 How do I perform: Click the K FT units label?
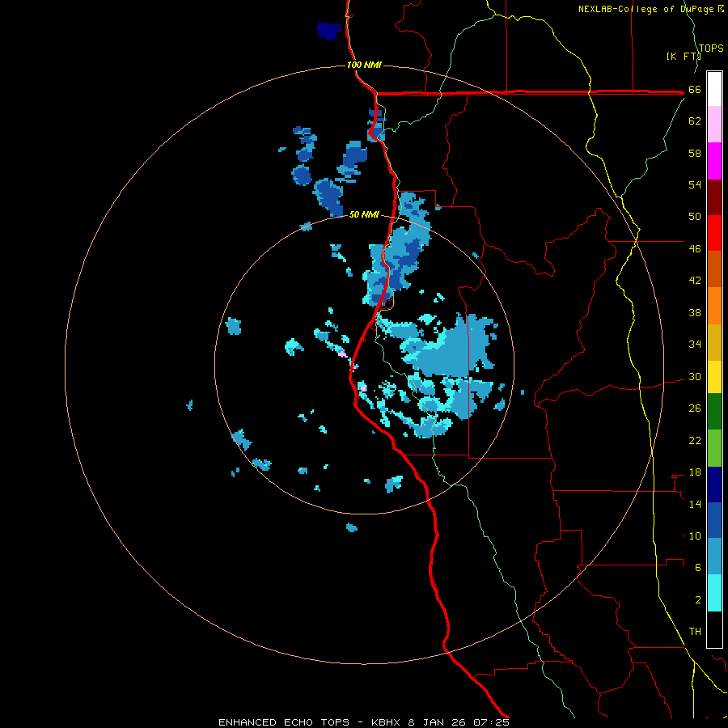coord(684,56)
